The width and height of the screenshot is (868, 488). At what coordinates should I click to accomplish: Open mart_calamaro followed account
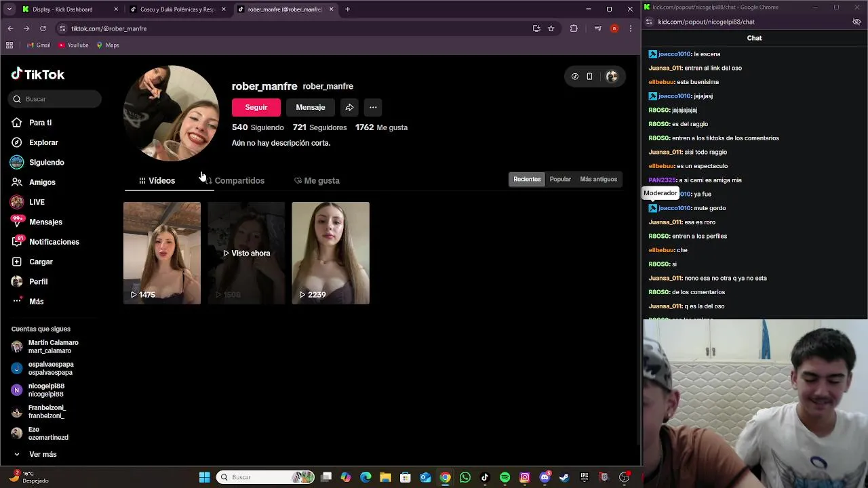[x=45, y=346]
